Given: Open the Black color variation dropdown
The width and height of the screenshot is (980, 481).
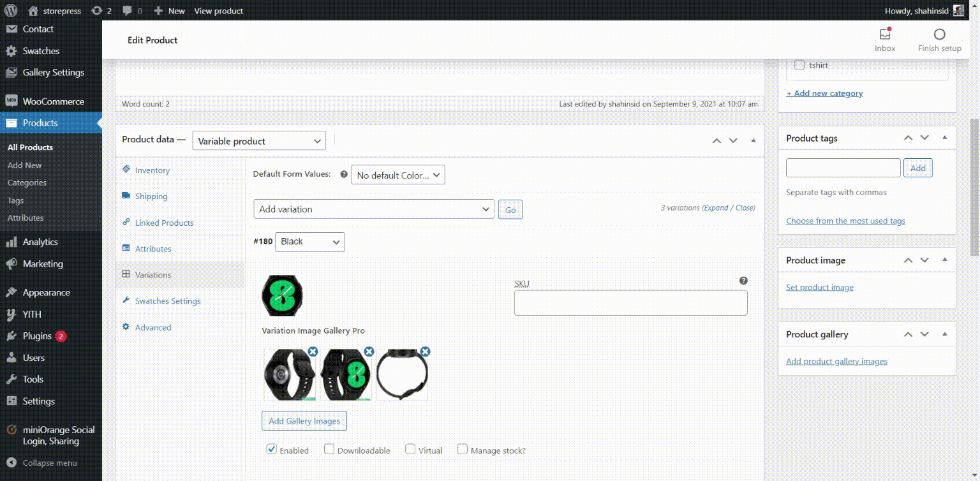Looking at the screenshot, I should tap(309, 242).
